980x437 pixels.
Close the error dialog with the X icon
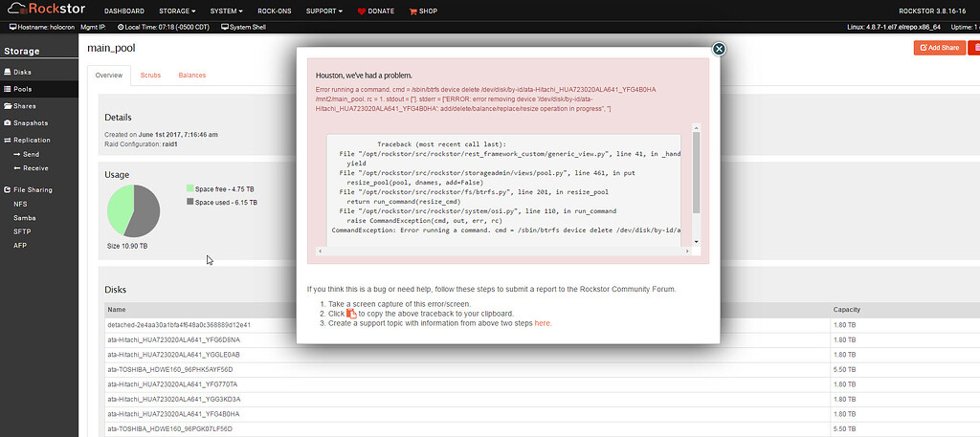point(720,49)
